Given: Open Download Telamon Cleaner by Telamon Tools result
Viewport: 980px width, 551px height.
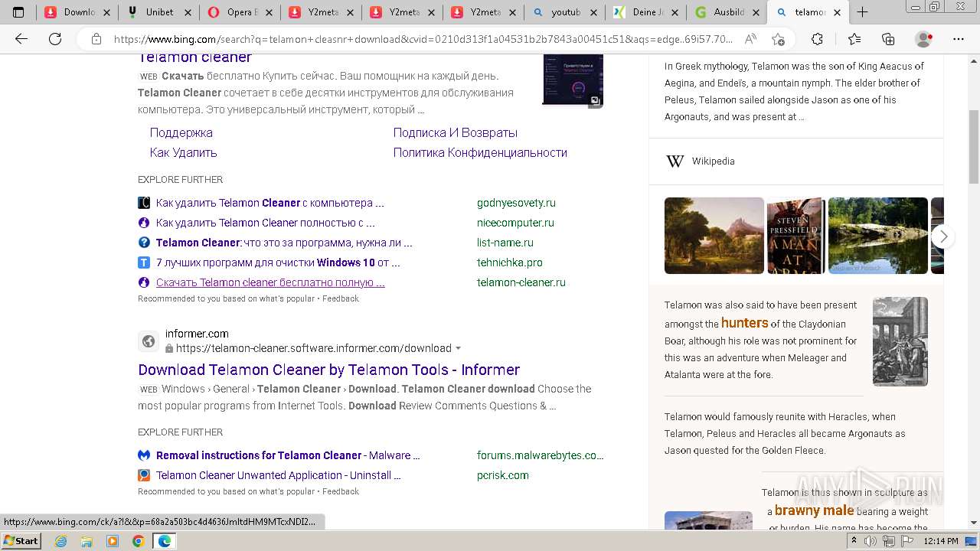Looking at the screenshot, I should (x=329, y=370).
